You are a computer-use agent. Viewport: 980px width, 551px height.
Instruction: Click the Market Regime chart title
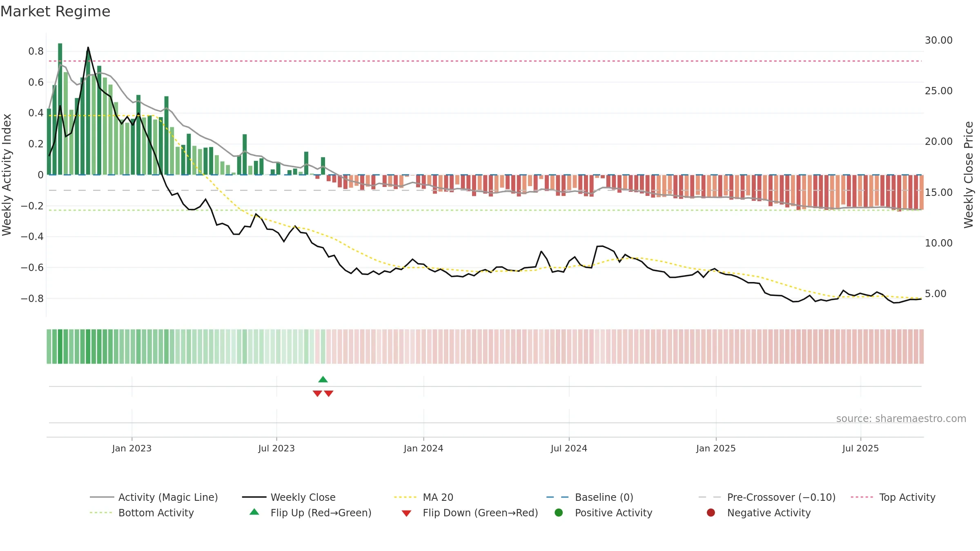coord(55,11)
